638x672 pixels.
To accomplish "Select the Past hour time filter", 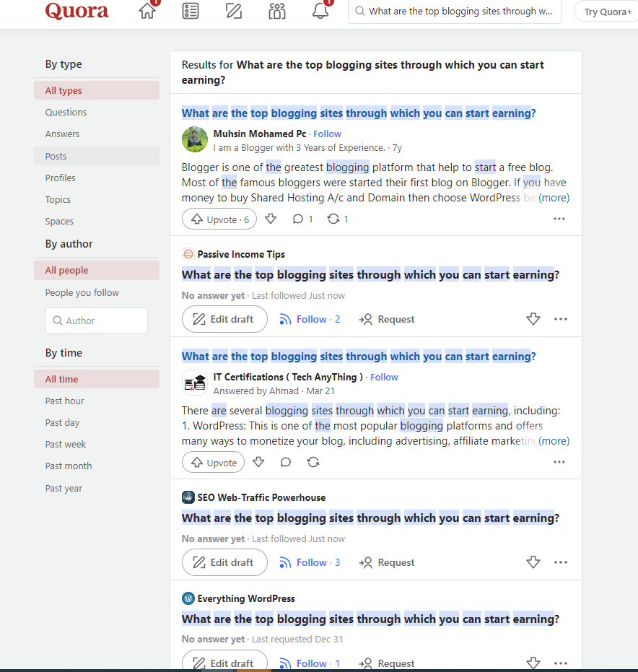I will pyautogui.click(x=97, y=401).
